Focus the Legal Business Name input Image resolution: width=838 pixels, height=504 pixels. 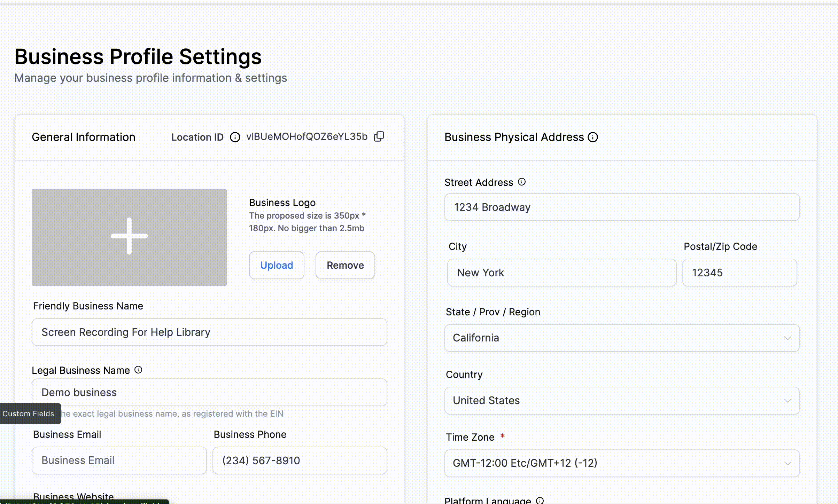(x=209, y=392)
